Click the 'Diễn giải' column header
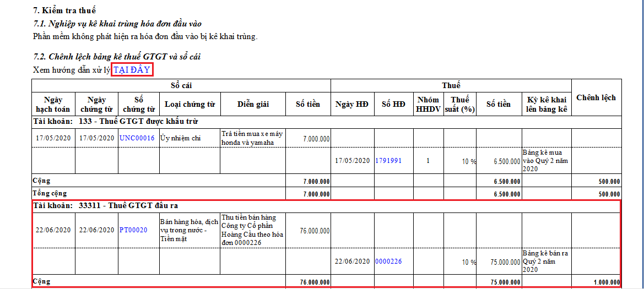 coord(253,104)
